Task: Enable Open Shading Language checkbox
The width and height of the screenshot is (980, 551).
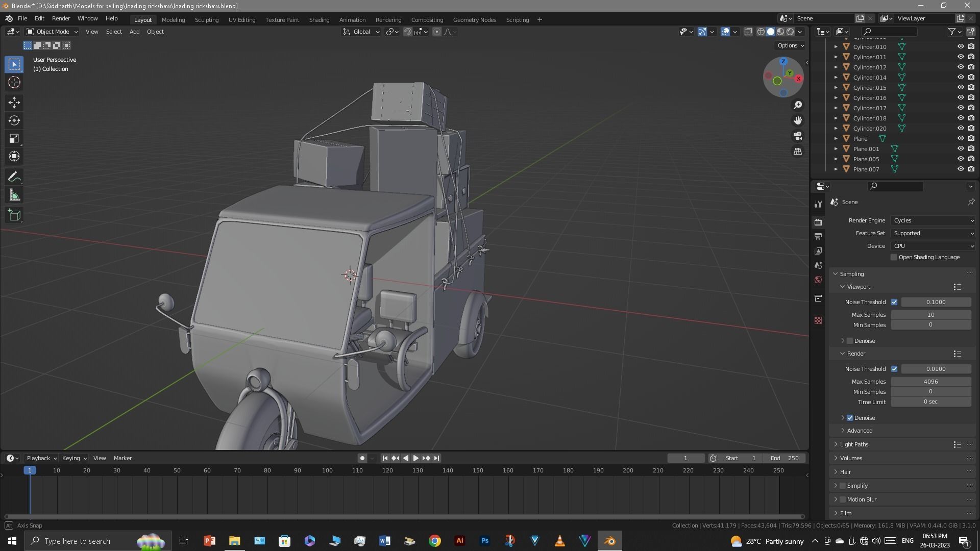Action: click(x=894, y=257)
